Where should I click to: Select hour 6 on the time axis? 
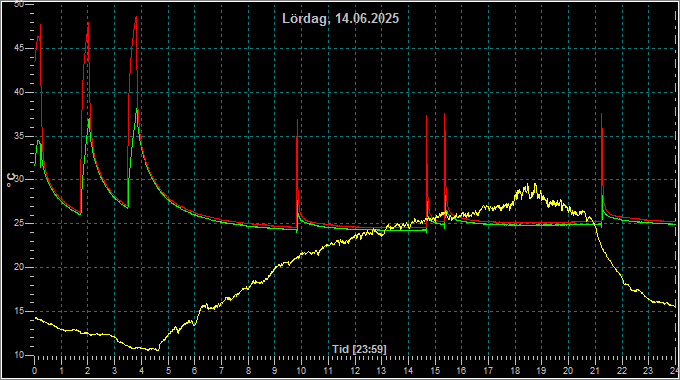pos(194,371)
